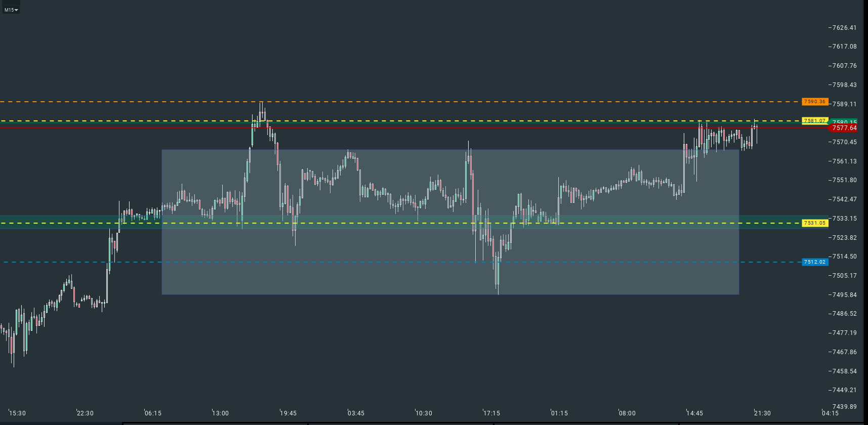Select the blue 7512.02 price label
Screen dimensions: 868x425
[x=814, y=262]
